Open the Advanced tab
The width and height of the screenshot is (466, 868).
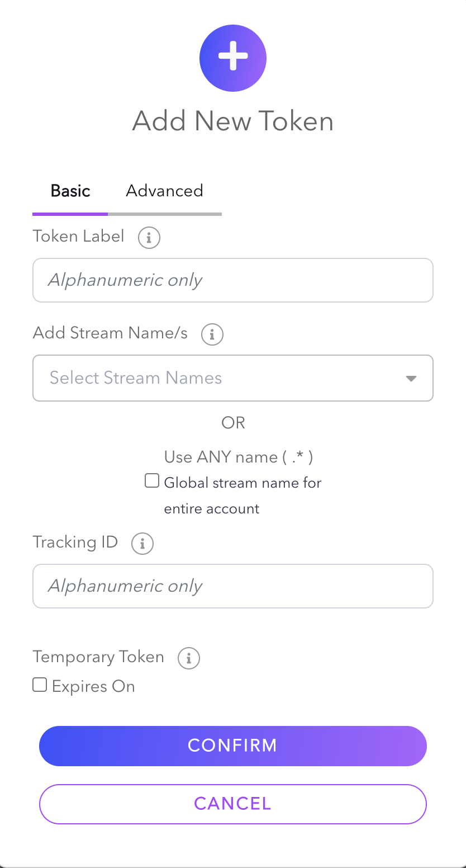[x=164, y=191]
